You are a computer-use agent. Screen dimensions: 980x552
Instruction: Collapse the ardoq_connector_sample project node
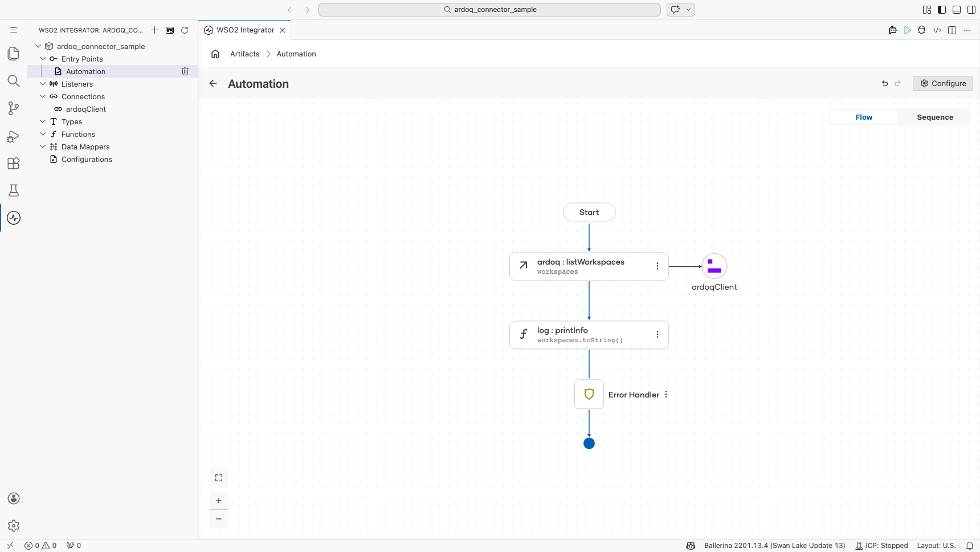pyautogui.click(x=38, y=46)
